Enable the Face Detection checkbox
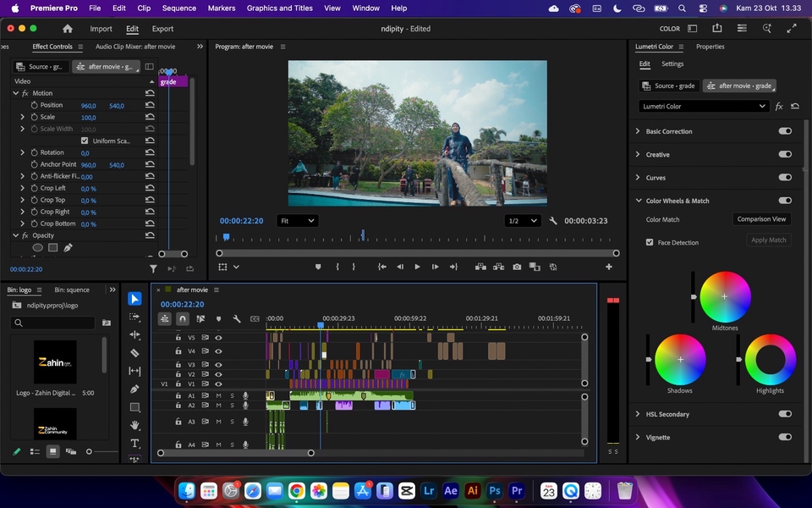 tap(650, 242)
